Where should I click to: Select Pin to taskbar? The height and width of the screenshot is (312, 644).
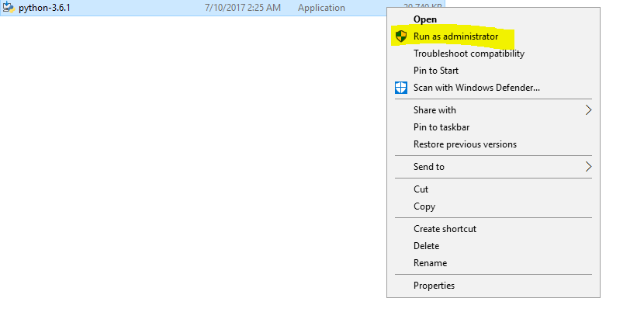point(441,127)
